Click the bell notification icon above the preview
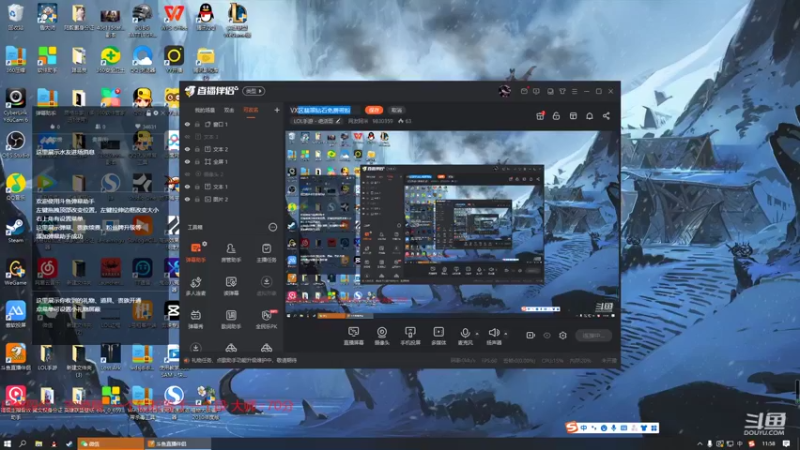The image size is (800, 450). pos(589,116)
